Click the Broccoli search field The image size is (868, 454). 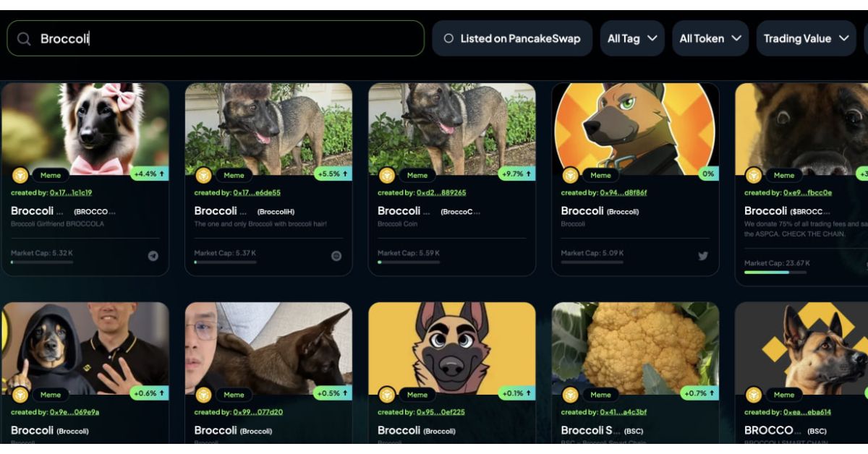coord(216,38)
